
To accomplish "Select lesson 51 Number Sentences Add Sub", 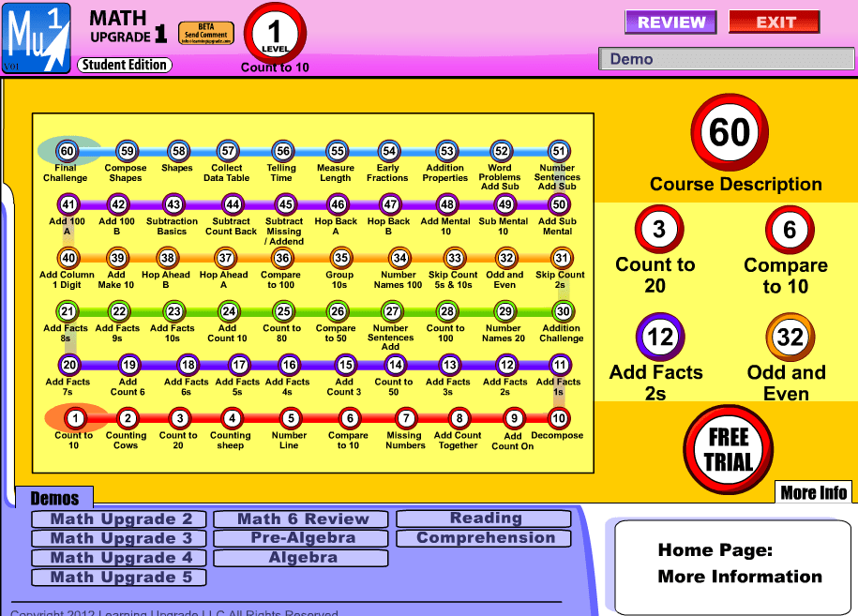I will (559, 151).
